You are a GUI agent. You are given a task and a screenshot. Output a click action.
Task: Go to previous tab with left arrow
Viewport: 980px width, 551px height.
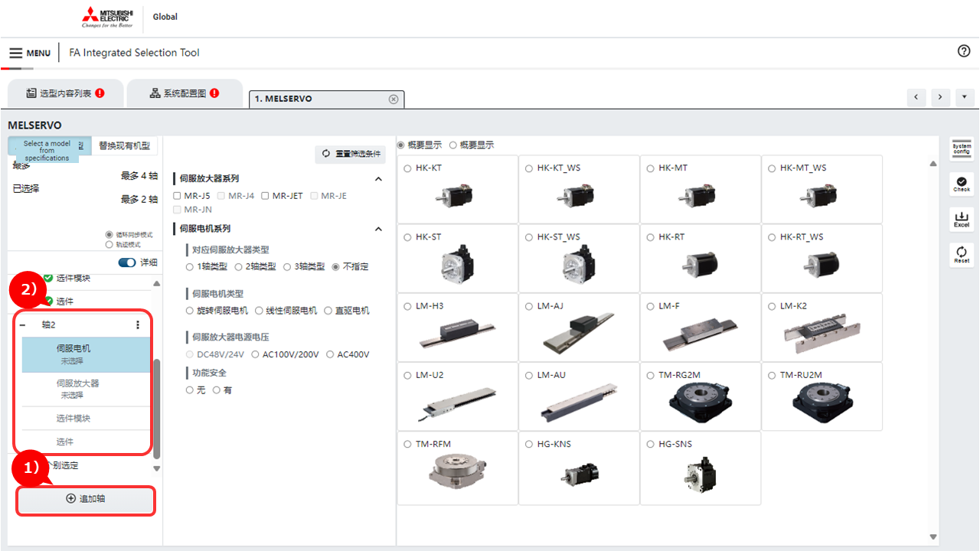(916, 98)
